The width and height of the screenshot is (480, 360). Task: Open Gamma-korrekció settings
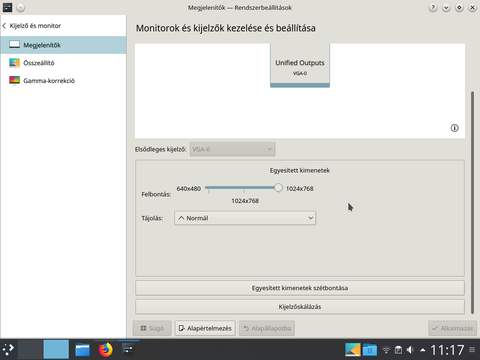[63, 80]
